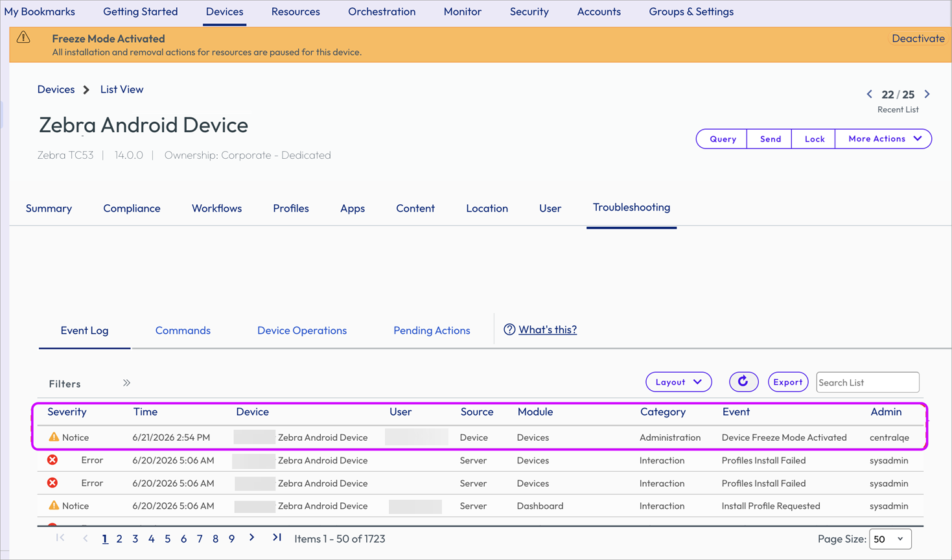Open the Security menu
This screenshot has width=952, height=560.
click(x=529, y=12)
